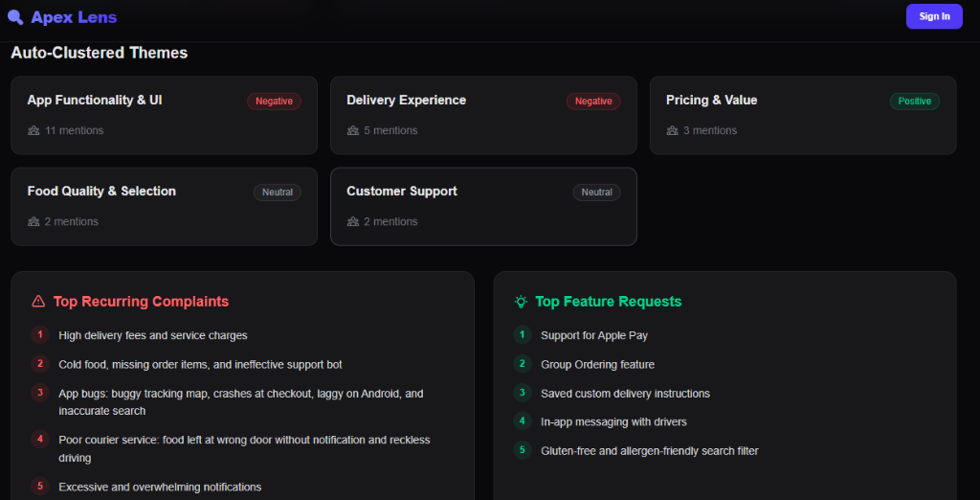The height and width of the screenshot is (500, 980).
Task: Click complaint number 3 badge
Action: [x=40, y=393]
